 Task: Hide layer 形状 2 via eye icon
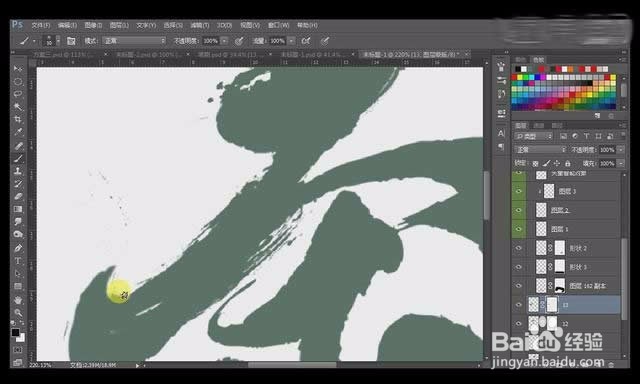pos(519,248)
